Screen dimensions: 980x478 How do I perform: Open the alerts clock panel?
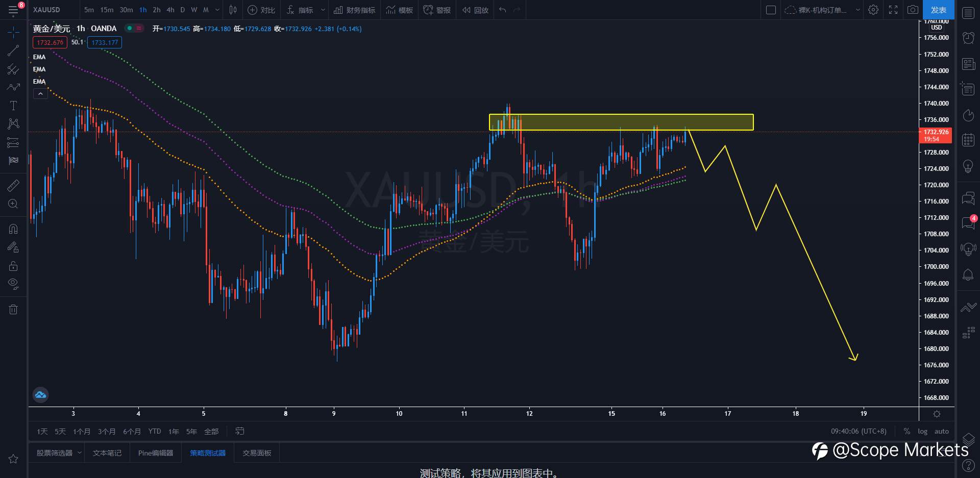point(968,38)
